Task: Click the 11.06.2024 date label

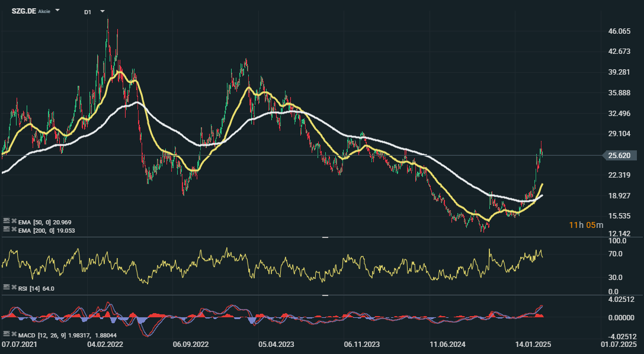Action: [447, 344]
